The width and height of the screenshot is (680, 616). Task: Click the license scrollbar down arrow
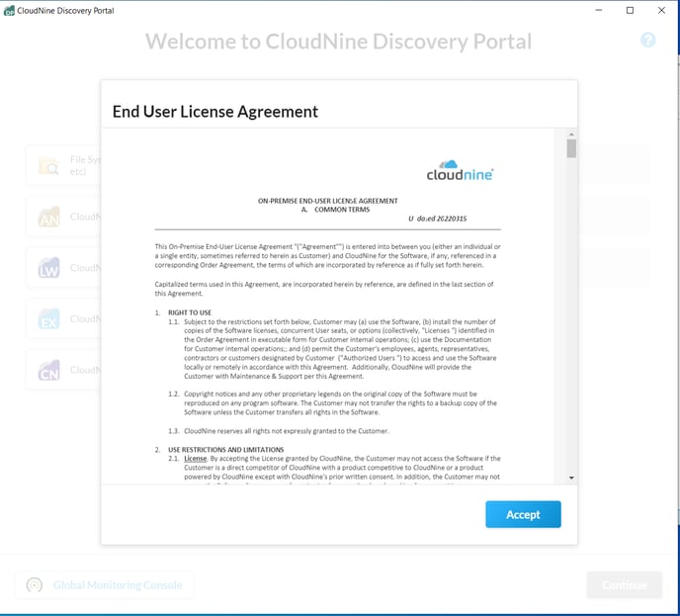571,478
